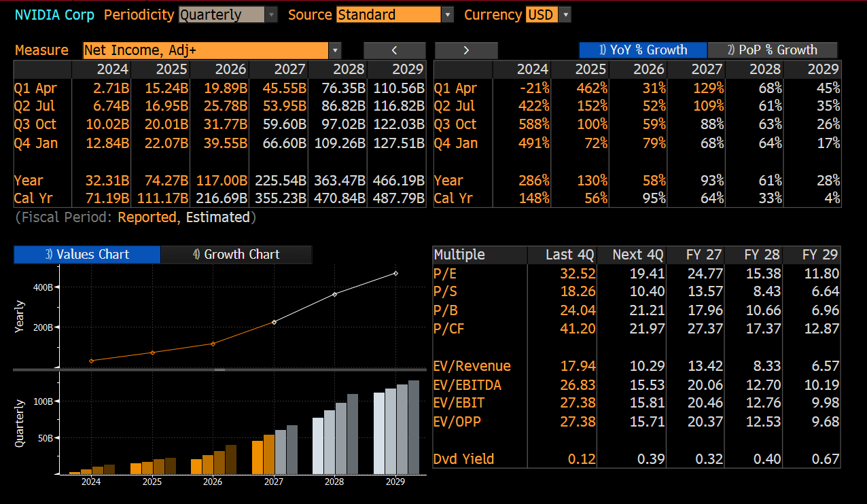Click the FY 28 column header

[762, 255]
